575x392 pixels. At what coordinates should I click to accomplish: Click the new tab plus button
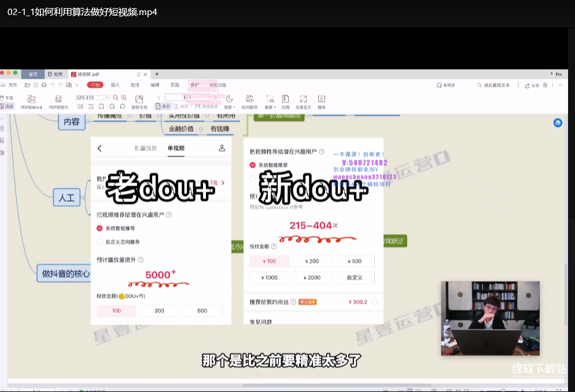157,74
